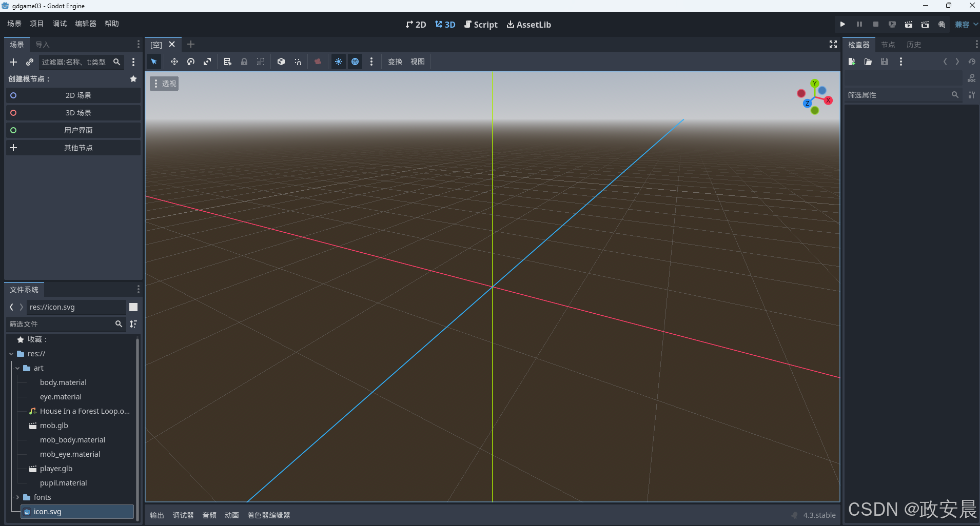
Task: Add a new scene tab
Action: coord(191,45)
